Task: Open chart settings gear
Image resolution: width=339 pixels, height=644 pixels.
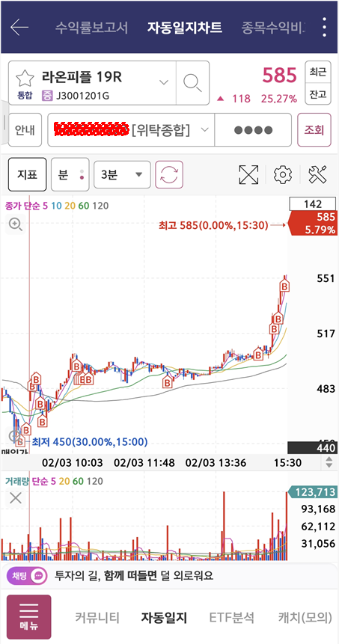Action: [282, 174]
